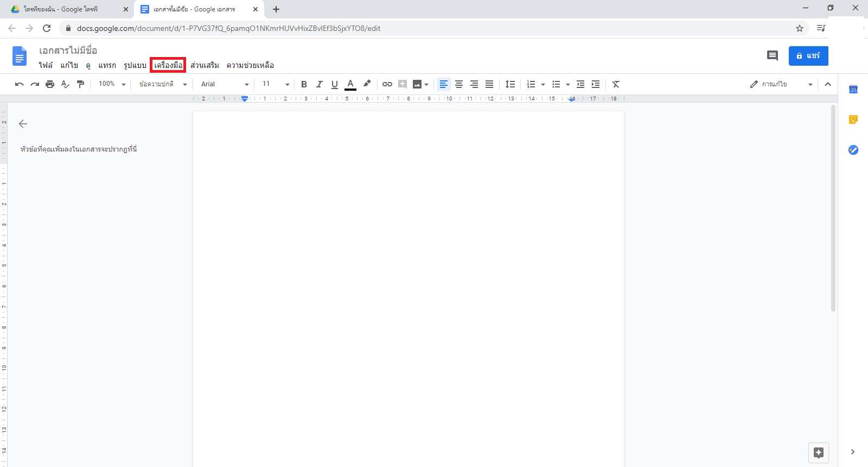Apply italic formatting
The height and width of the screenshot is (467, 868).
tap(320, 84)
